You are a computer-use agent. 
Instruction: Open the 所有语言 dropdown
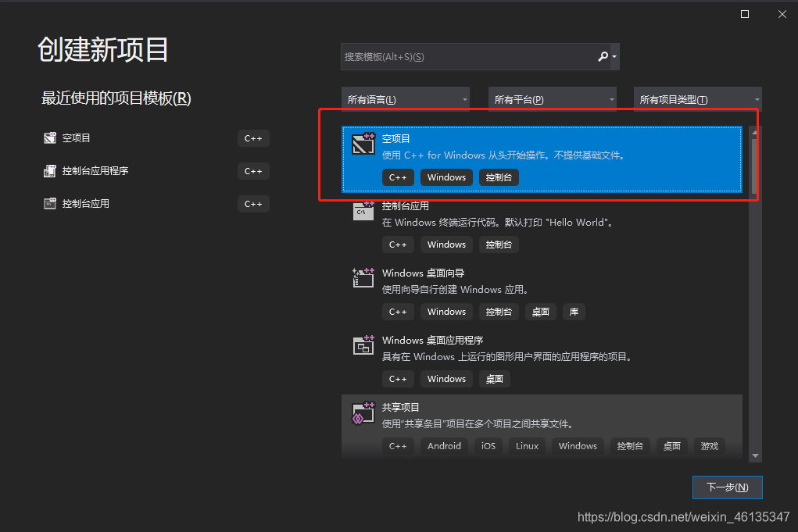point(406,98)
